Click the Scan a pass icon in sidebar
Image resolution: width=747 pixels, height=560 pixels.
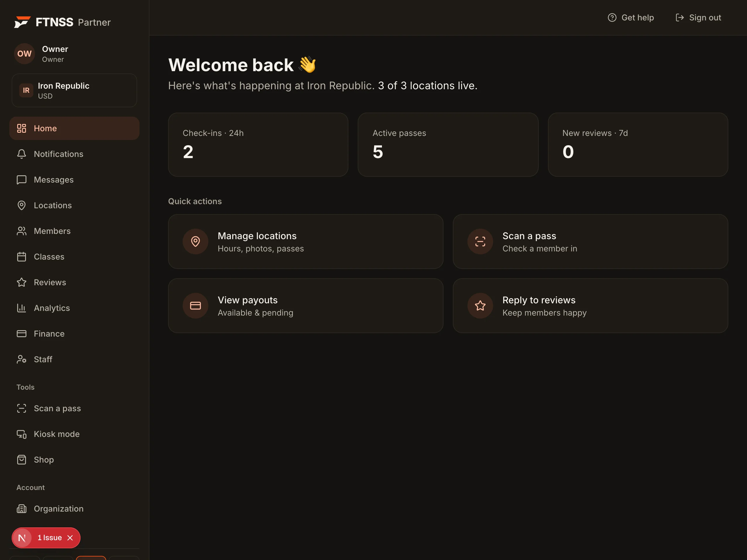(22, 408)
